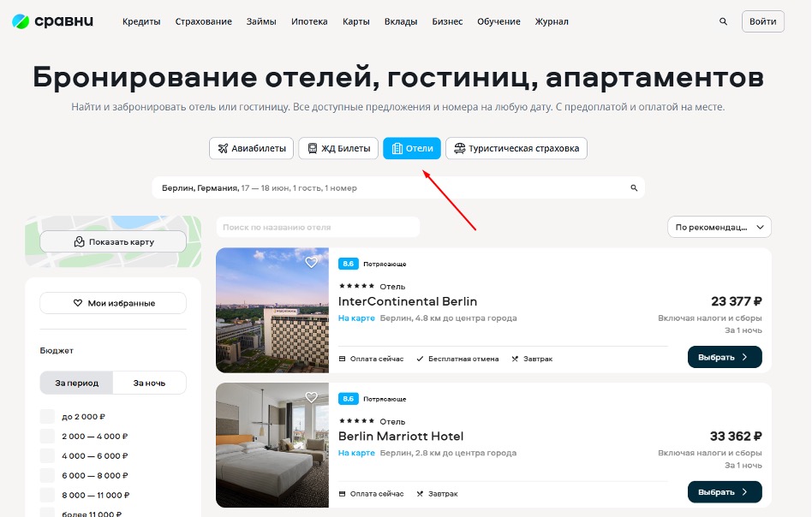This screenshot has height=517, width=812.
Task: Open На карте link for Berlin Marriott Hotel
Action: [x=356, y=453]
